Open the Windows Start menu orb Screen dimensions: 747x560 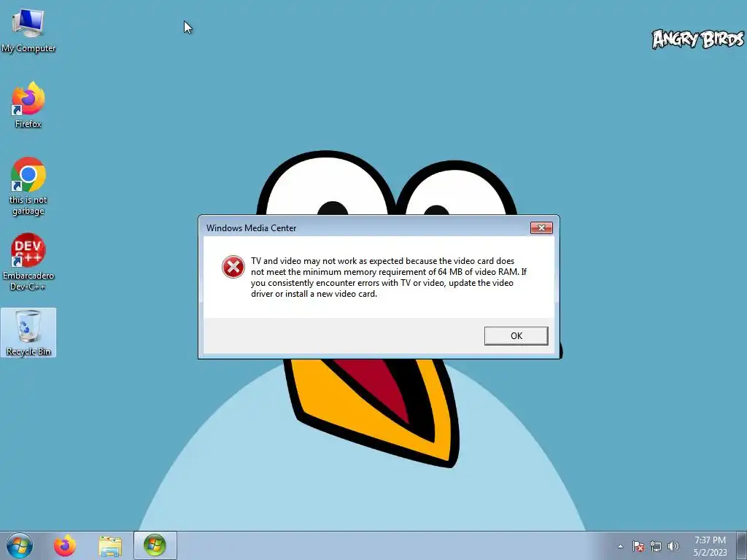coord(20,545)
